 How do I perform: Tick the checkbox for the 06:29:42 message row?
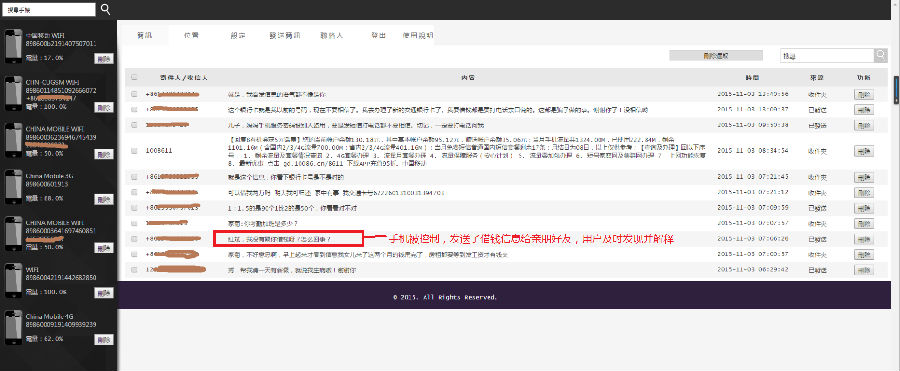(134, 269)
